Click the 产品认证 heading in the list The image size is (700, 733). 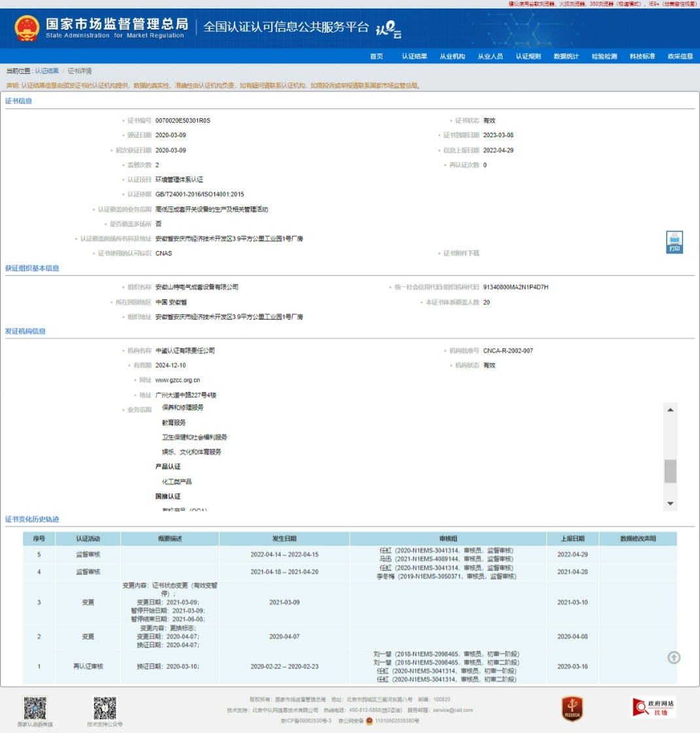coord(168,466)
